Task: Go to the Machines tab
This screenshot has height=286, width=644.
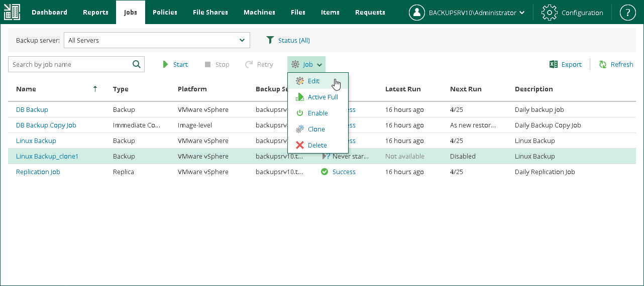Action: (259, 12)
